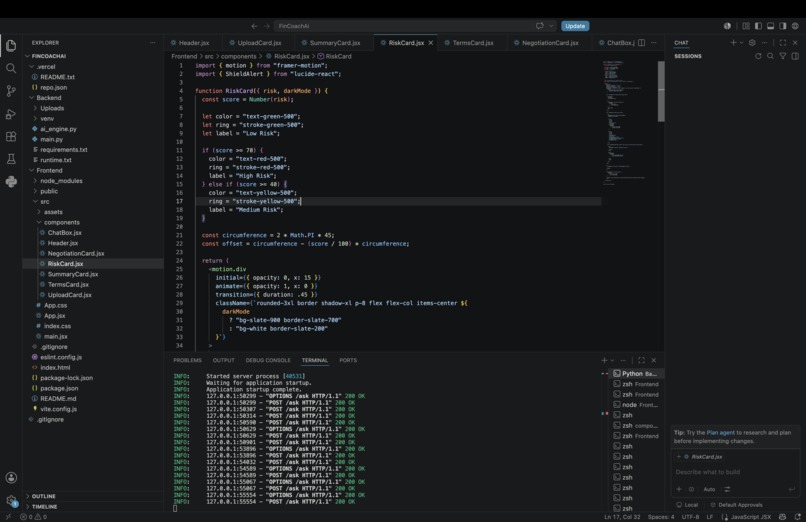
Task: Click Spaces: 4 indentation setting
Action: (661, 516)
